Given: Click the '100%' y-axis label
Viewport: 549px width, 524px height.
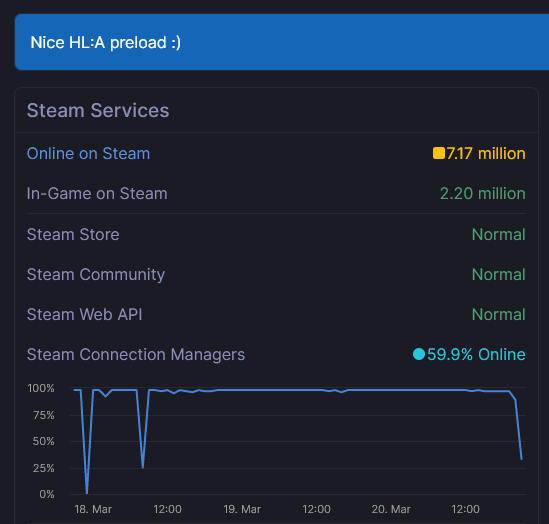Looking at the screenshot, I should 41,388.
